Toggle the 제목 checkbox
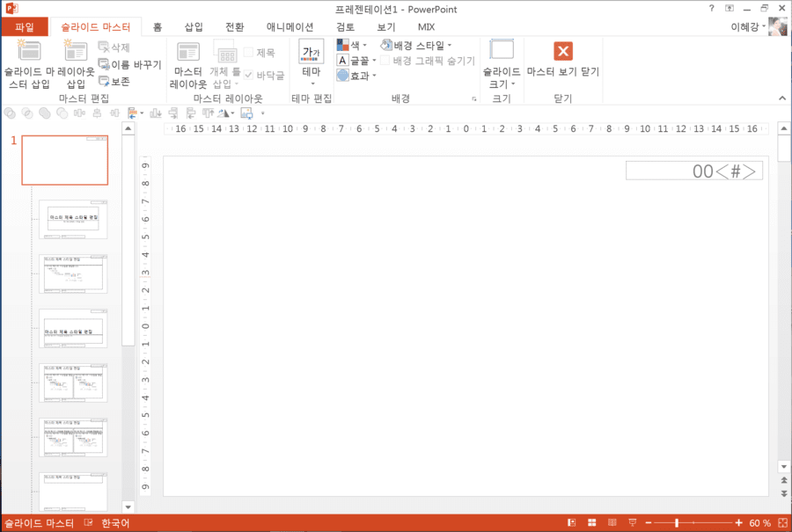 coord(248,52)
